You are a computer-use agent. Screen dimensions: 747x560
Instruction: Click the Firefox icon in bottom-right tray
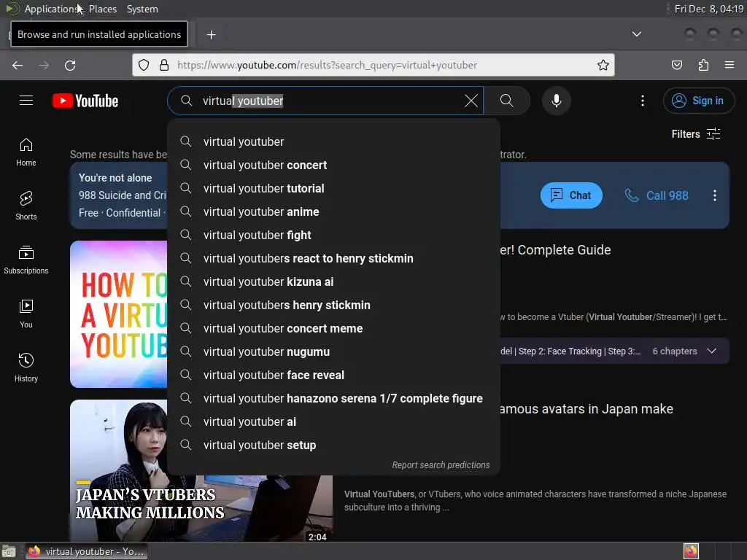[691, 551]
